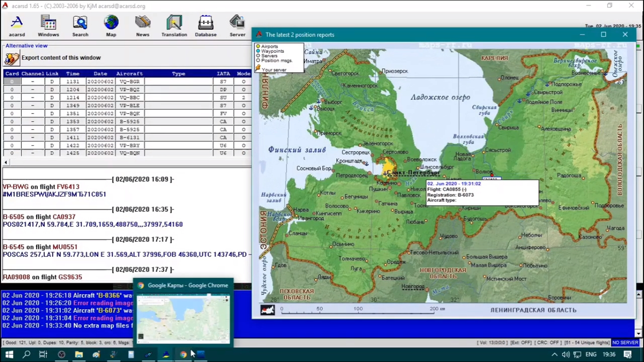
Task: Open the News toolbar icon
Action: pyautogui.click(x=142, y=26)
